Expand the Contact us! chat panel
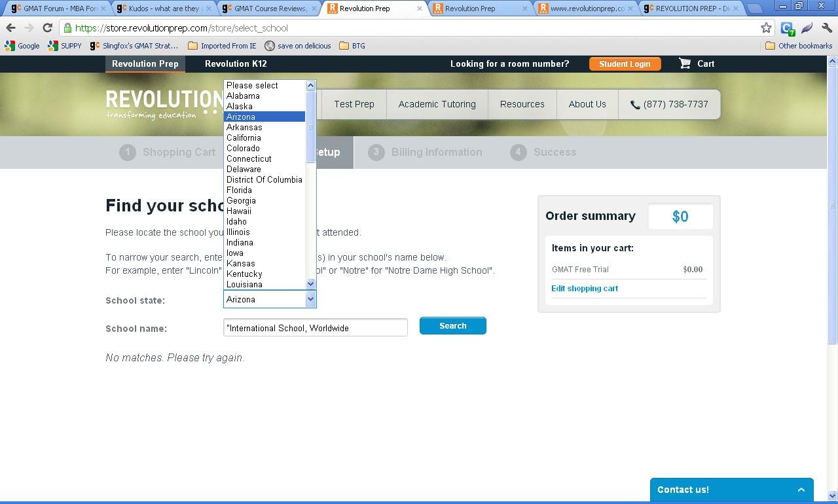838x504 pixels. pos(801,490)
